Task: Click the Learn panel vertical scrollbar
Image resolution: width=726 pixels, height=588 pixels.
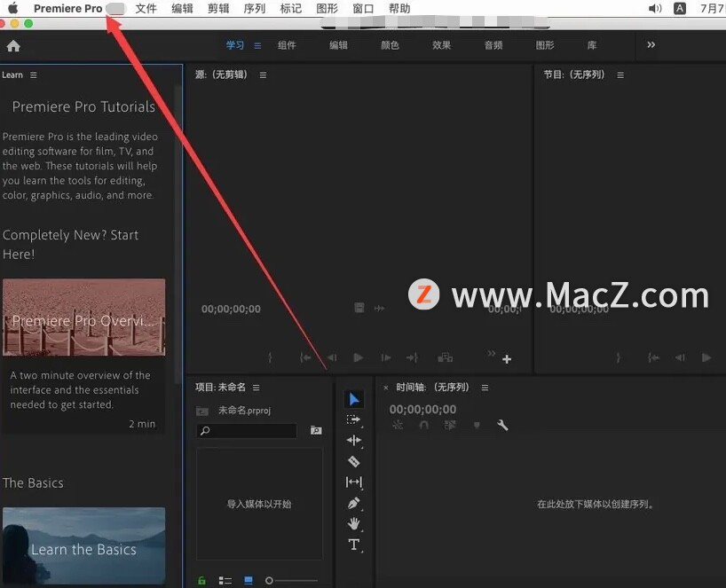Action: click(178, 233)
